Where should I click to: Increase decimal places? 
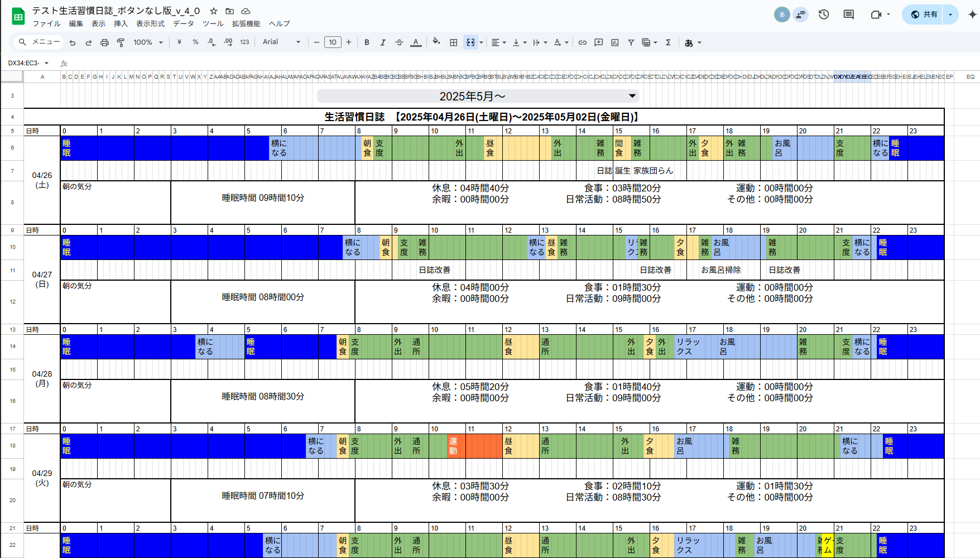coord(228,42)
